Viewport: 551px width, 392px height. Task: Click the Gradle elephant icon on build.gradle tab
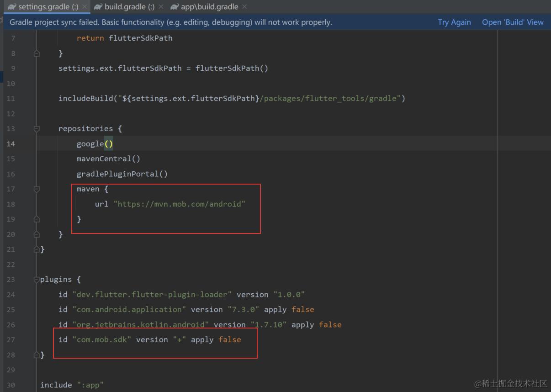97,6
